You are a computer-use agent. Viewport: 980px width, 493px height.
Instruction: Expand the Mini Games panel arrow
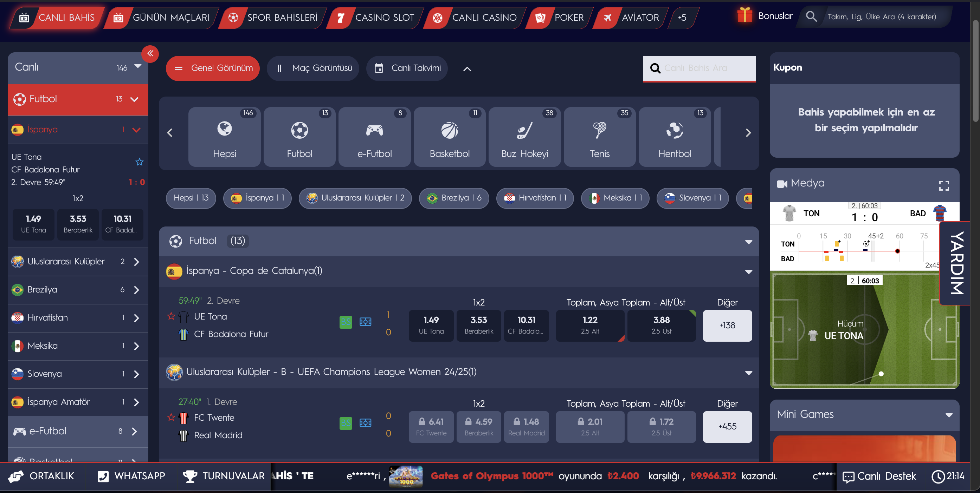point(949,415)
